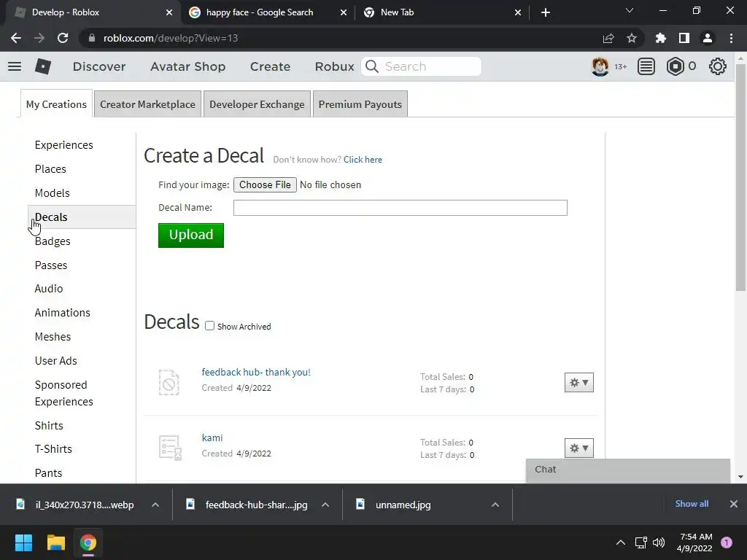Viewport: 747px width, 560px height.
Task: Open the Roblox settings gear icon
Action: pyautogui.click(x=718, y=66)
